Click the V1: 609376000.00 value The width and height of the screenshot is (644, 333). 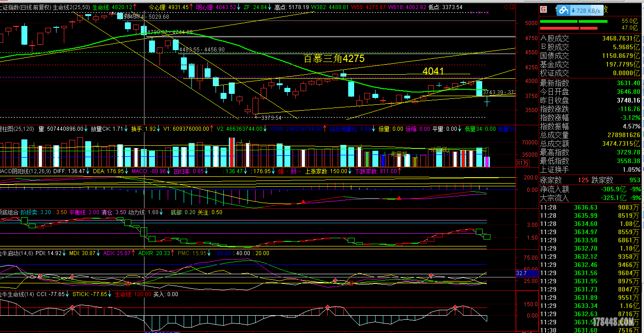click(x=186, y=129)
